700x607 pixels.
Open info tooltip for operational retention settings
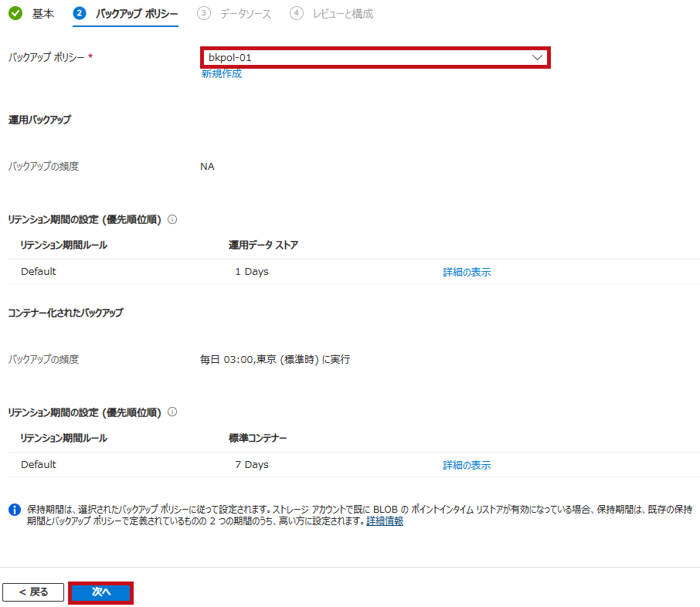tap(172, 219)
